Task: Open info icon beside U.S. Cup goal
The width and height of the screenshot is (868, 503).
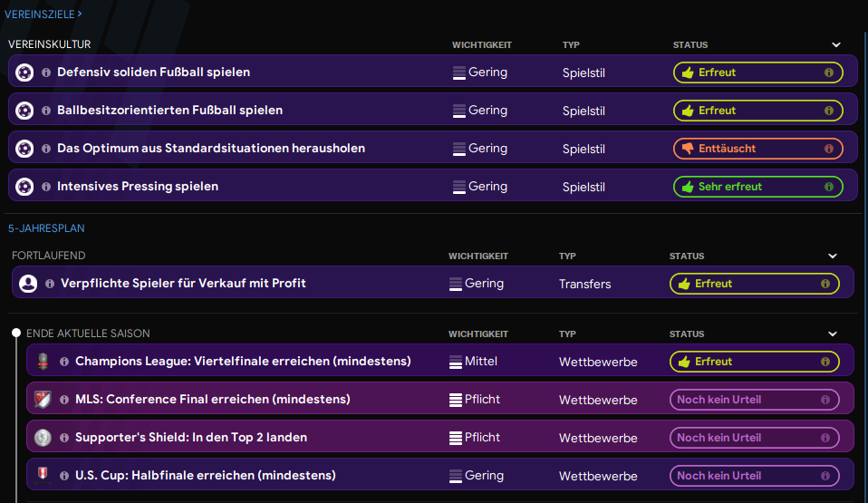Action: (x=64, y=476)
